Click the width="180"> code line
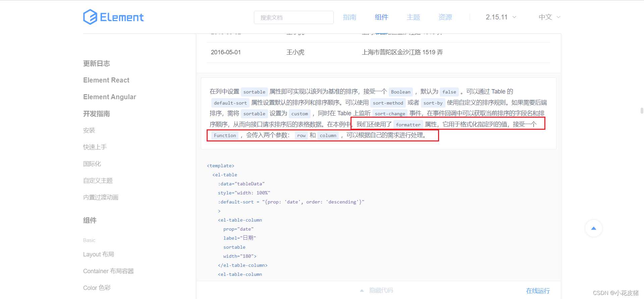Screen dimensions: 644x299 [x=240, y=256]
